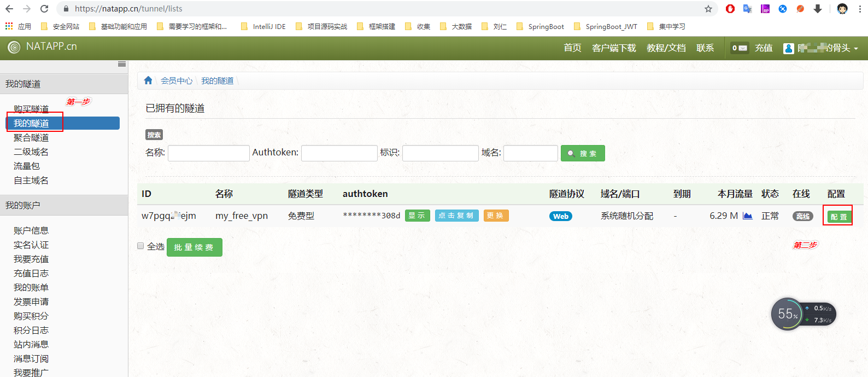Image resolution: width=868 pixels, height=377 pixels.
Task: Open the Chrome profile avatar
Action: [842, 9]
